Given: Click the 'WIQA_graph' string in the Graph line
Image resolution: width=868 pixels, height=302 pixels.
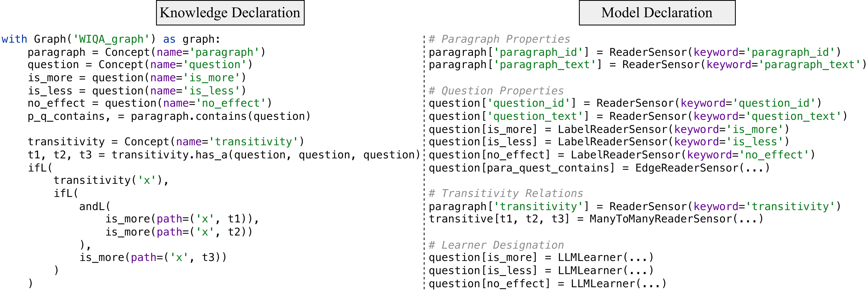Looking at the screenshot, I should click(x=112, y=39).
